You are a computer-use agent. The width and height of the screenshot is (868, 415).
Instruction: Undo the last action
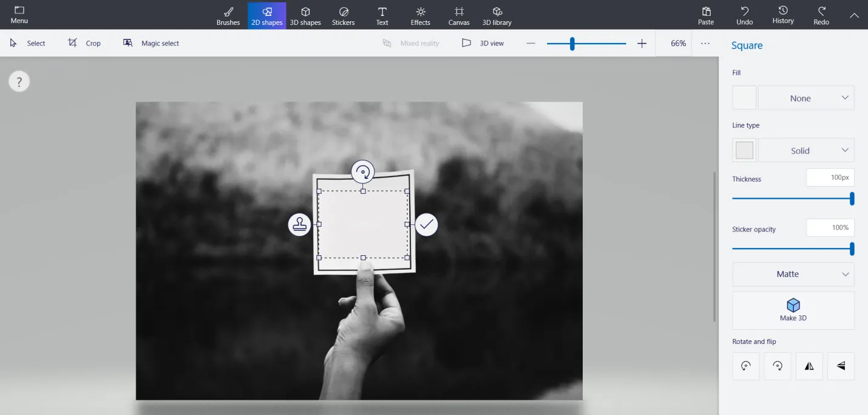click(x=745, y=16)
